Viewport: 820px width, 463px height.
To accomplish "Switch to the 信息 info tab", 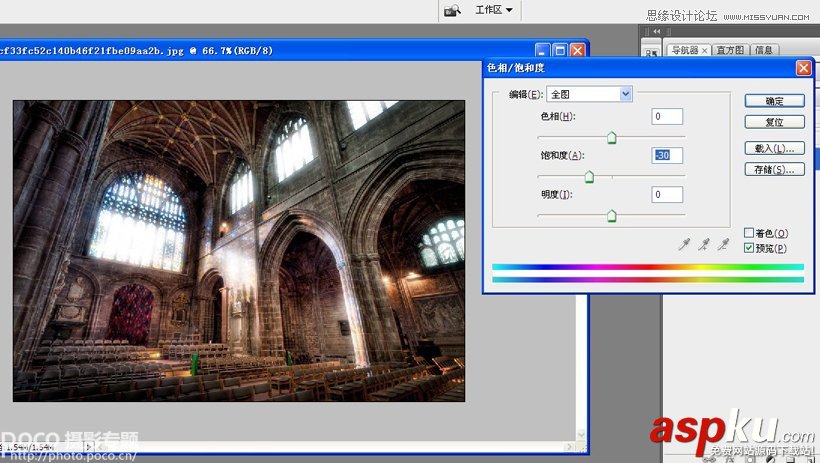I will pyautogui.click(x=764, y=50).
